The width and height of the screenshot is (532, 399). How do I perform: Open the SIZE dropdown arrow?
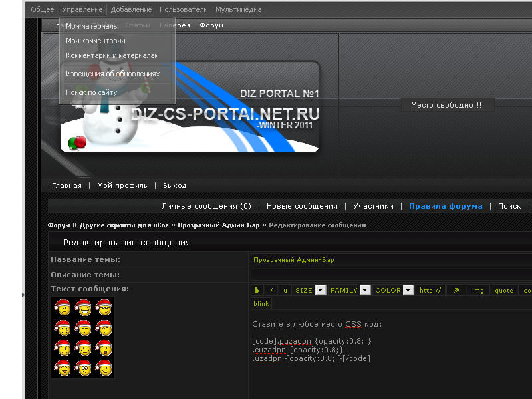pyautogui.click(x=321, y=290)
